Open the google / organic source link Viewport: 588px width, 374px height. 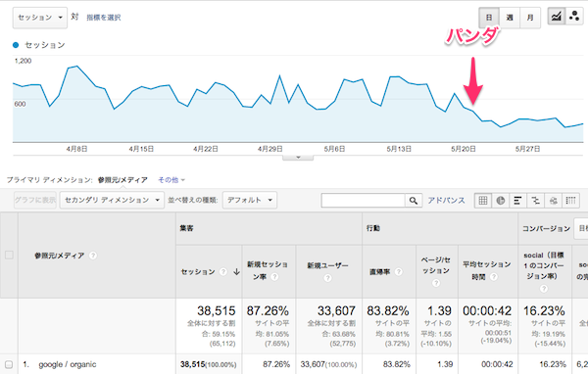[68, 364]
